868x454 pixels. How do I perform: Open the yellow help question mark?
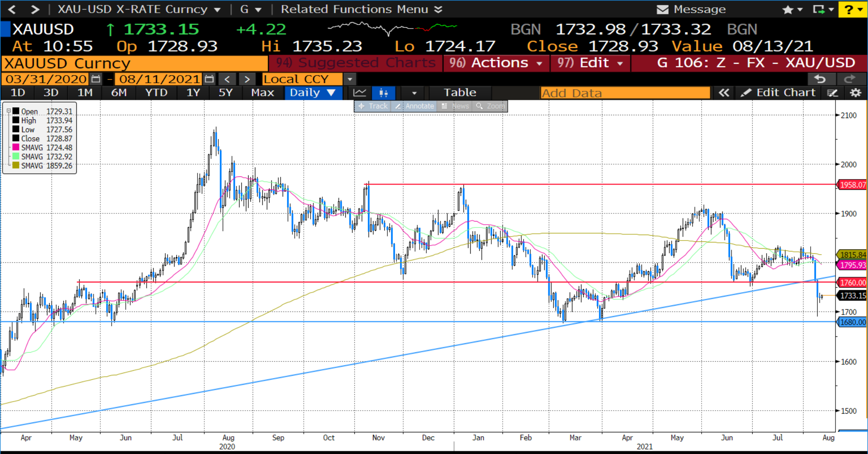(x=849, y=9)
